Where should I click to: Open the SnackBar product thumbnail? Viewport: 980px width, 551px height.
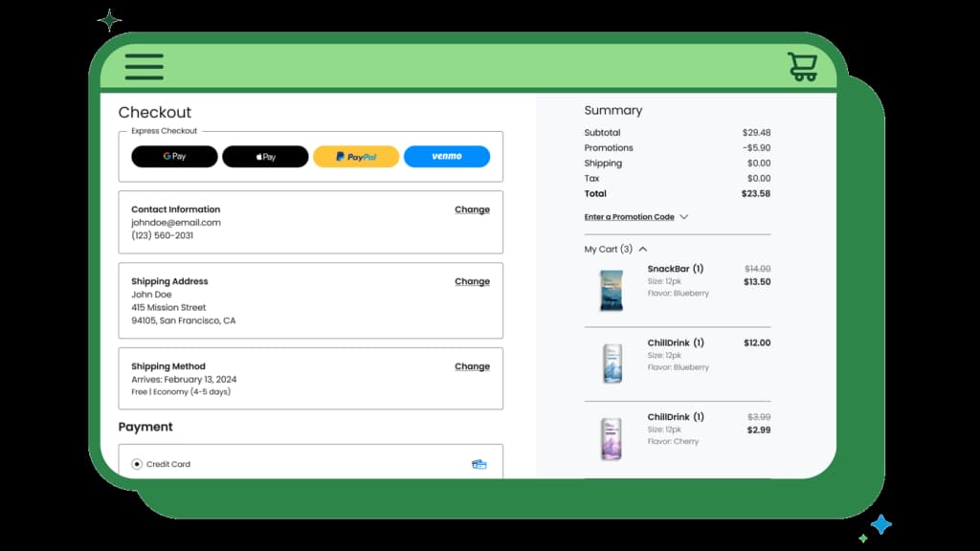coord(611,290)
